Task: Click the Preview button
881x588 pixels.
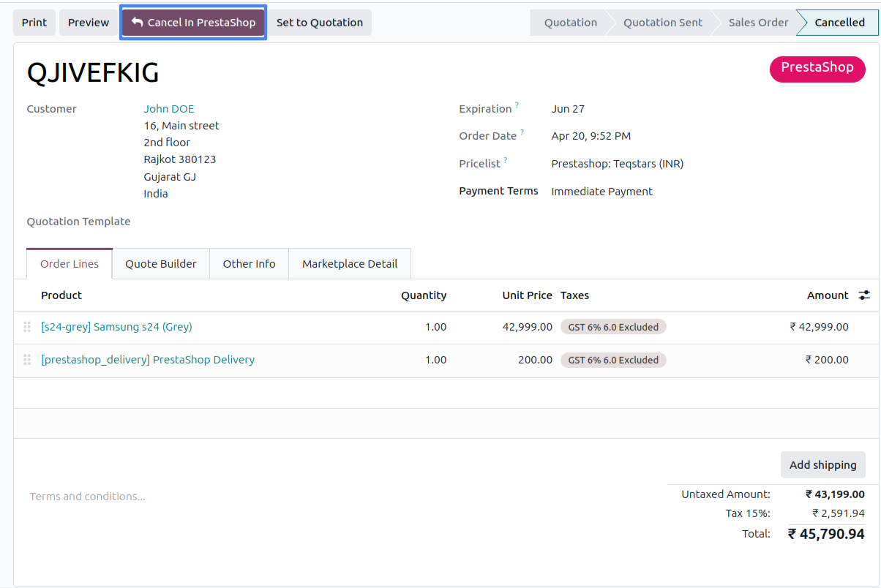Action: [x=89, y=23]
